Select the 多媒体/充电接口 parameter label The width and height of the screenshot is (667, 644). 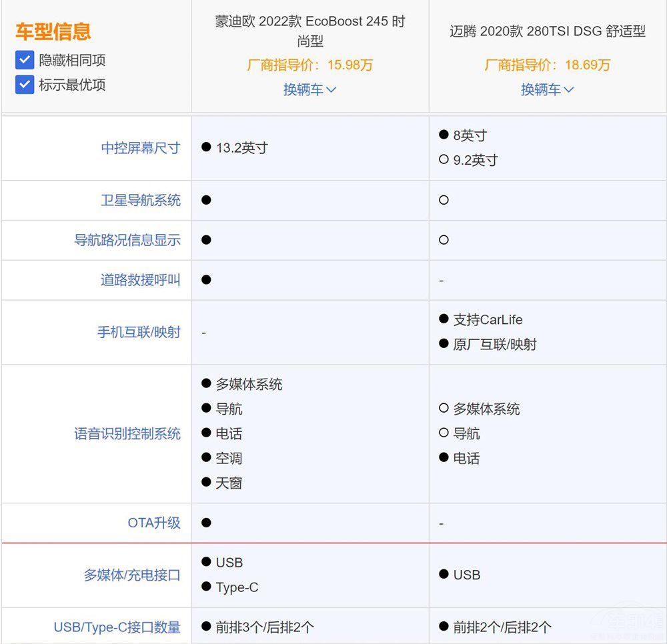click(132, 575)
